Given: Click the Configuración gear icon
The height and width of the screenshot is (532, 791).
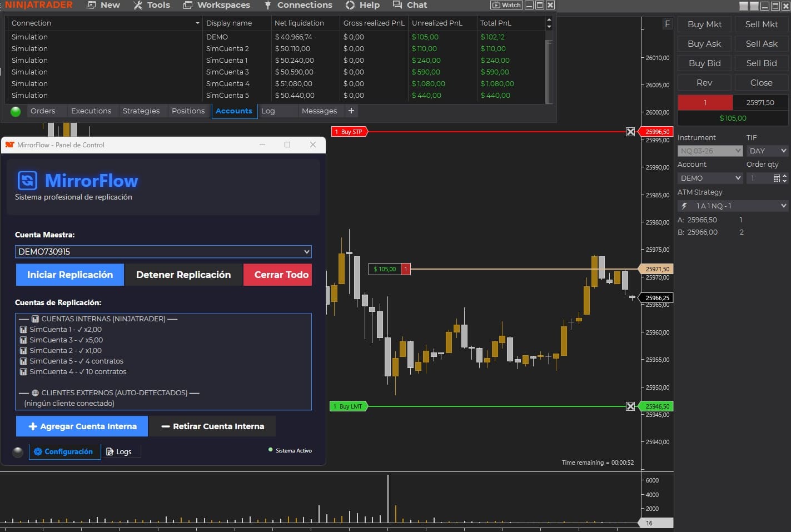Looking at the screenshot, I should coord(38,452).
